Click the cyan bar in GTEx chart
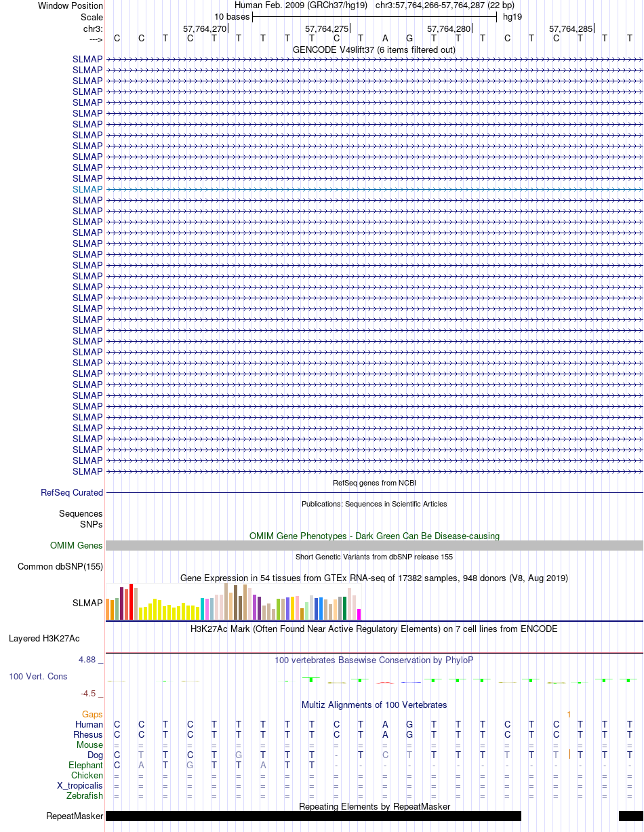The width and height of the screenshot is (644, 832). 203,609
